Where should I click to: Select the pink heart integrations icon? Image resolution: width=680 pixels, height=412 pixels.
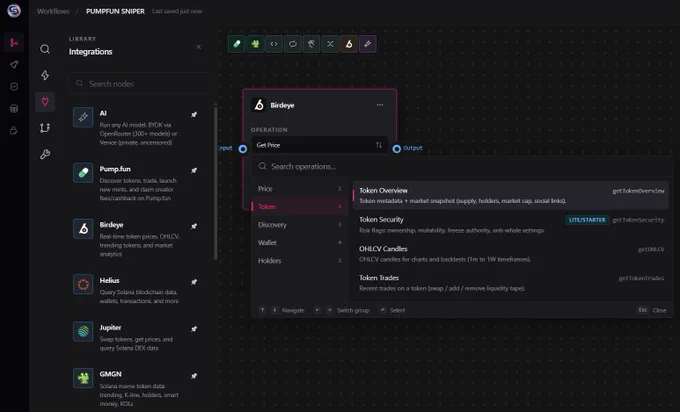[45, 102]
